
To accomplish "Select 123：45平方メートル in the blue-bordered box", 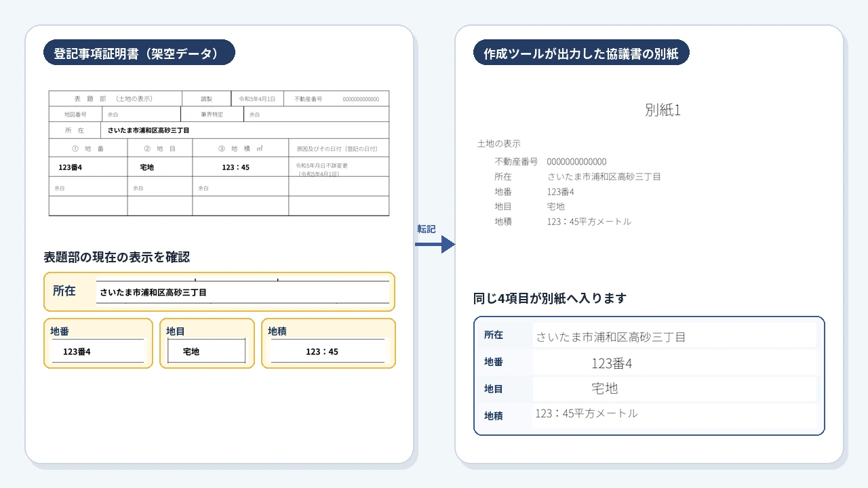I will point(587,413).
